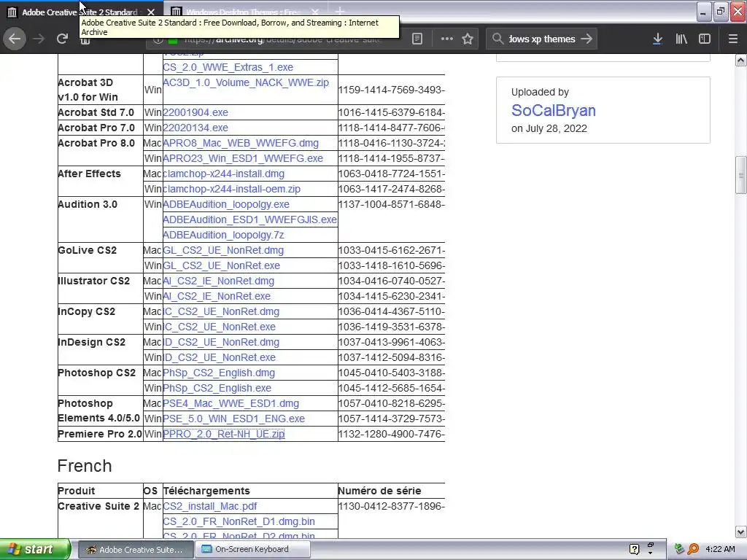Switch to Adobe Creative Suite 2 Standard tab
Screen dimensions: 747x560
[x=80, y=12]
